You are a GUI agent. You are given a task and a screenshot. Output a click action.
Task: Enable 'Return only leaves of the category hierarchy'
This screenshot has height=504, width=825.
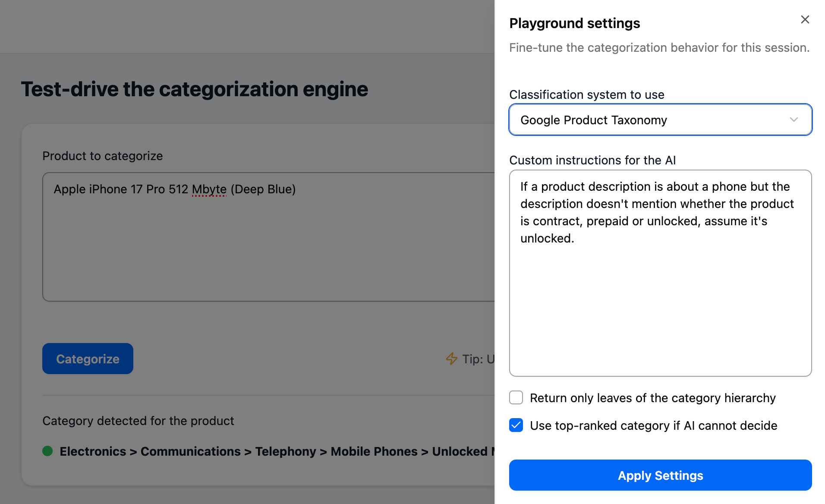pos(516,397)
